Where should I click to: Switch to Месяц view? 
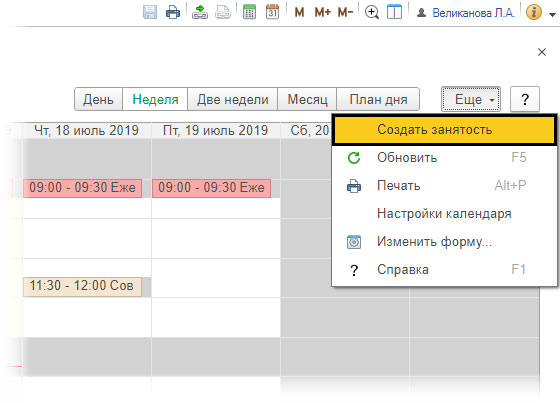[x=307, y=99]
